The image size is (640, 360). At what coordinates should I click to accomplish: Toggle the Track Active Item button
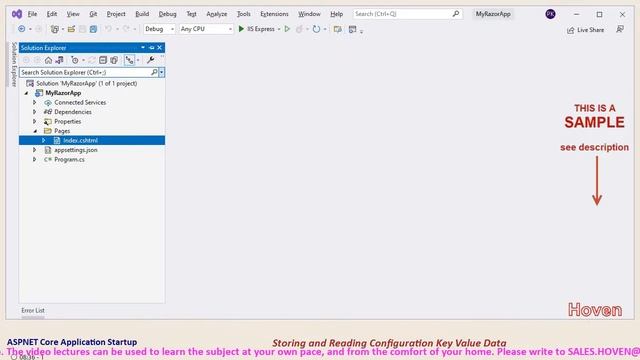[129, 60]
